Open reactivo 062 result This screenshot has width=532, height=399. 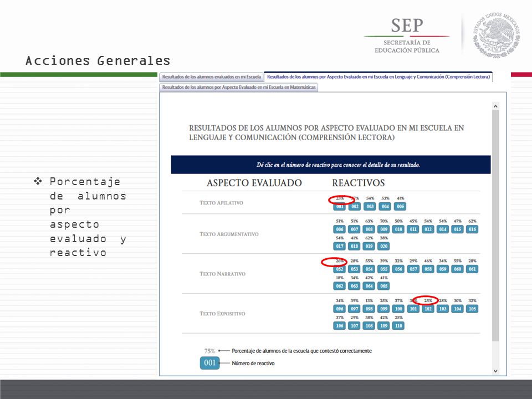340,286
